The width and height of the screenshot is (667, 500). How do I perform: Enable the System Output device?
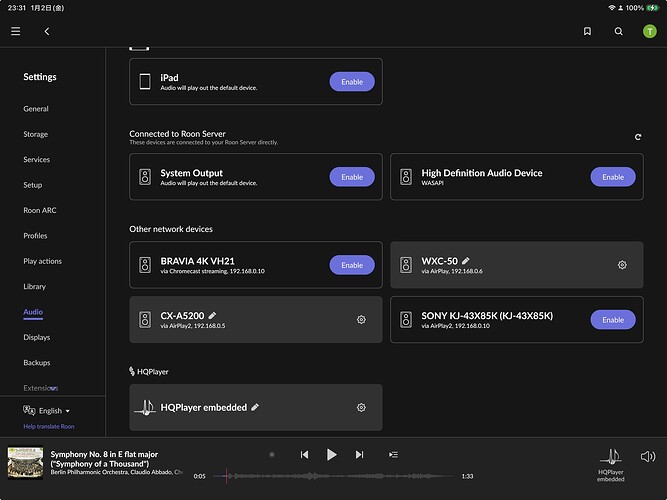tap(352, 177)
